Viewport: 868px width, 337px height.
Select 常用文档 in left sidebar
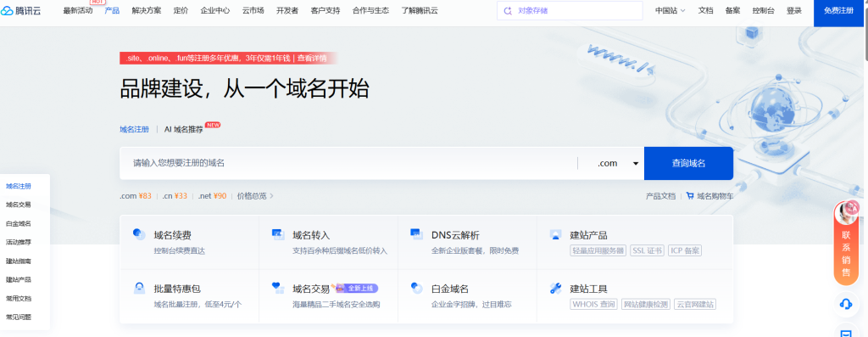(x=19, y=298)
